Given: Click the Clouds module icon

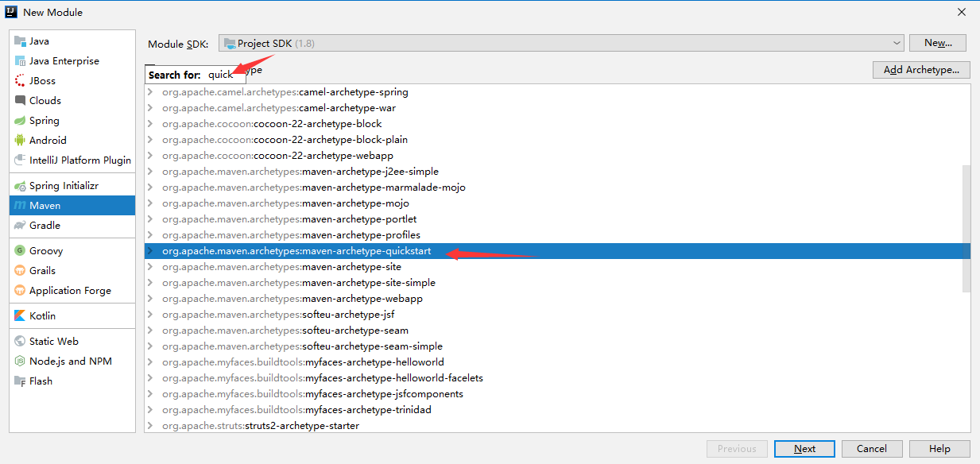Looking at the screenshot, I should tap(20, 101).
